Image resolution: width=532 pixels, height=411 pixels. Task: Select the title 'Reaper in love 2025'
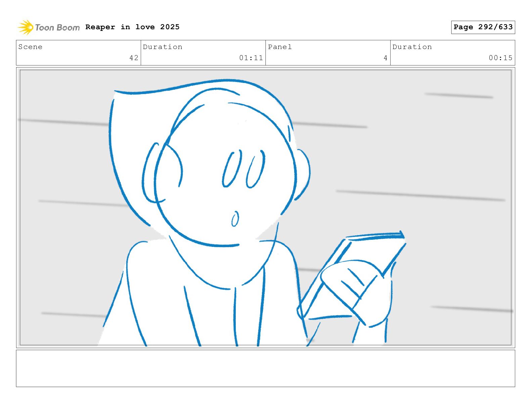pos(132,27)
